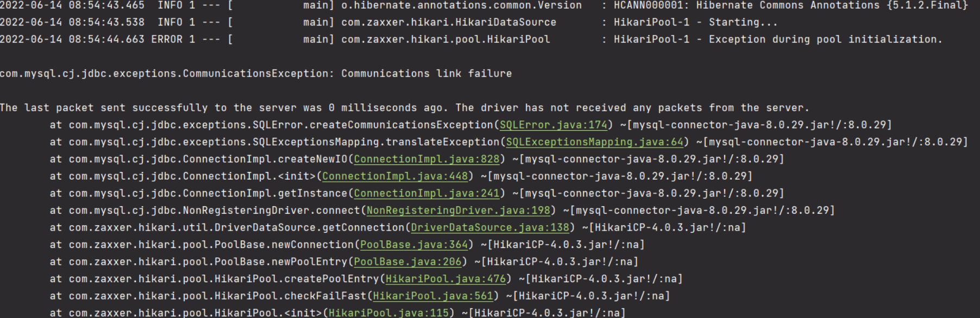Open the HikariPool.java:476 link
The width and height of the screenshot is (980, 318).
445,278
